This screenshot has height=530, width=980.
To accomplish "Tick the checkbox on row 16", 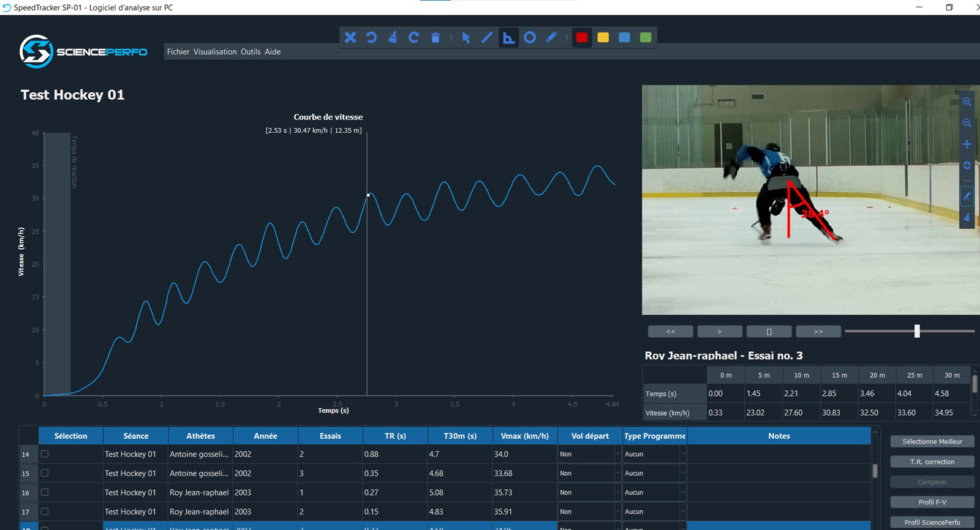I will click(45, 492).
